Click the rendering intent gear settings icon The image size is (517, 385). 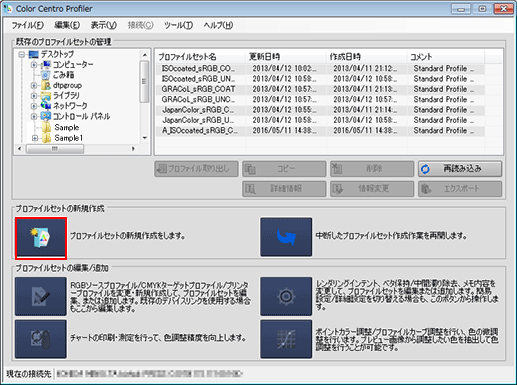[x=286, y=296]
